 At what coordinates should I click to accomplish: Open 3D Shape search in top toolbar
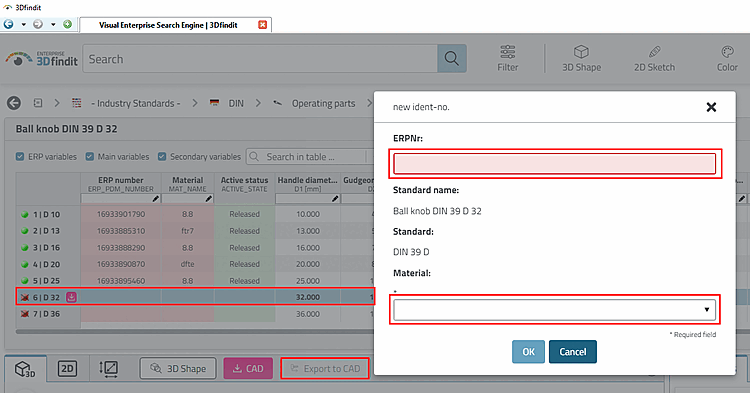pos(581,58)
